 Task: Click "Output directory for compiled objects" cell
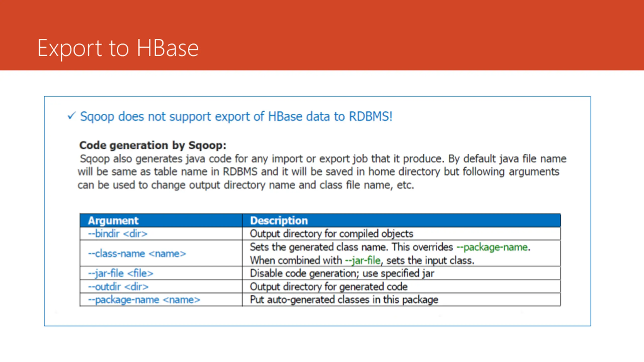pos(402,234)
